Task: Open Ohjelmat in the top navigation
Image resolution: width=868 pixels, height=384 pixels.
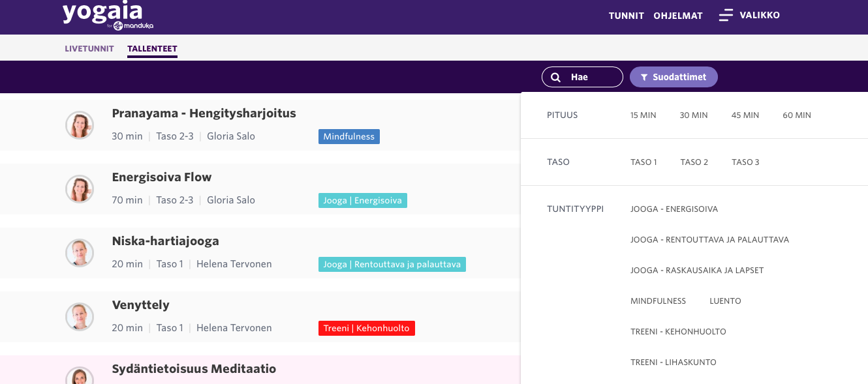Action: [678, 16]
